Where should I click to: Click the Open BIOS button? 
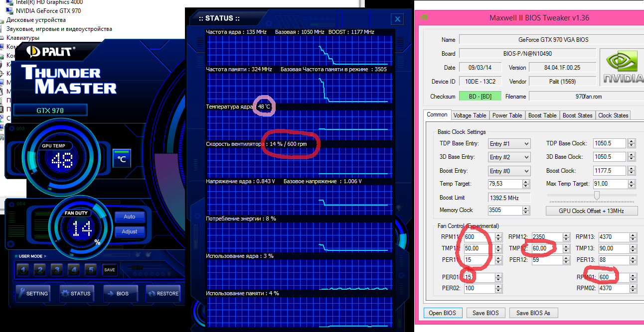click(443, 313)
